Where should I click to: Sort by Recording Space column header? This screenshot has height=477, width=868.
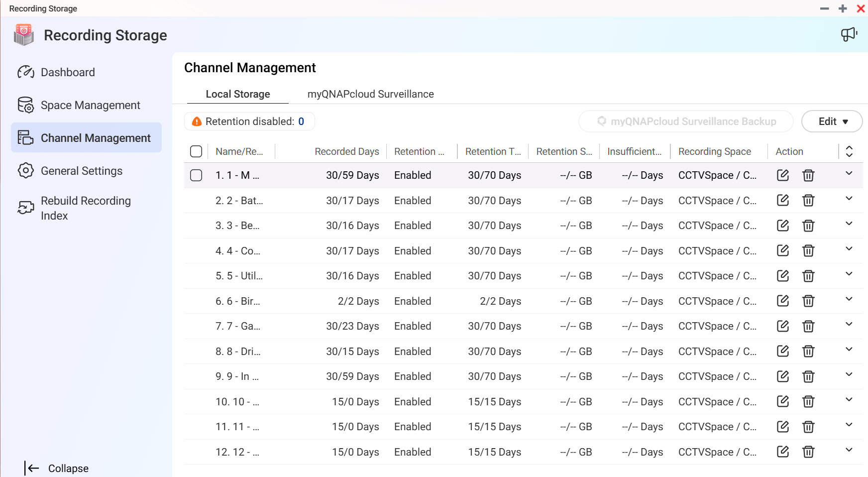coord(715,151)
